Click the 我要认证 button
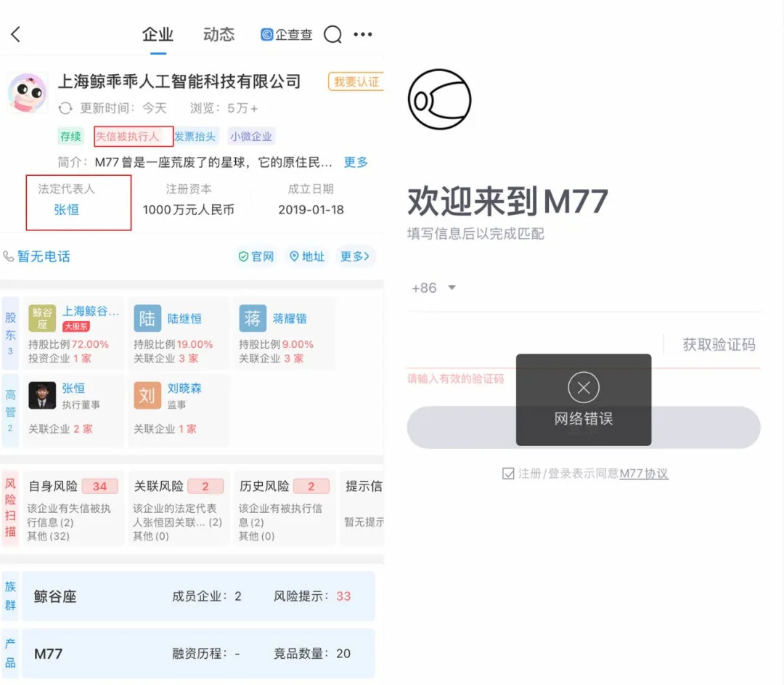This screenshot has width=784, height=685. pos(356,81)
